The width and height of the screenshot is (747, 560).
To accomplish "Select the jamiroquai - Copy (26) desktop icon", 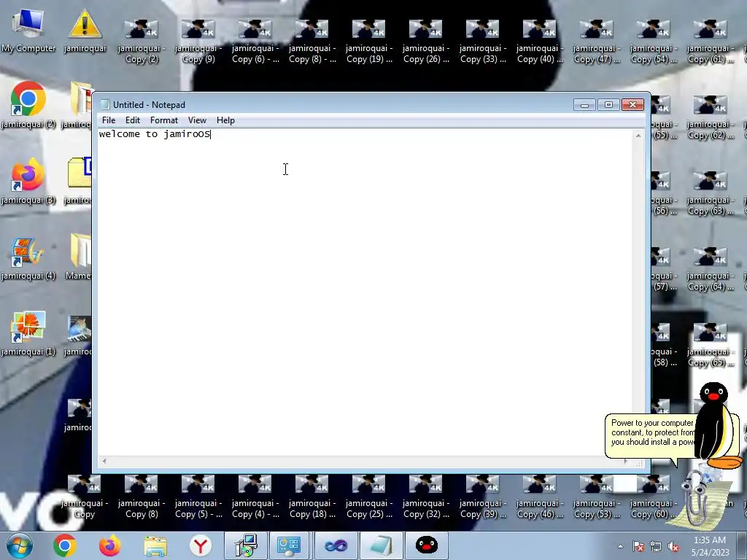I will click(x=426, y=42).
